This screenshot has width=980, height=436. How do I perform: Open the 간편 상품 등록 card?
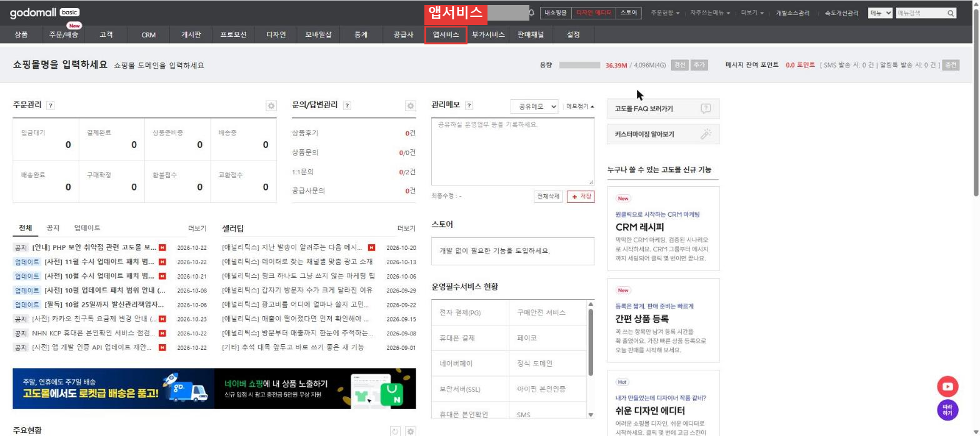point(663,320)
